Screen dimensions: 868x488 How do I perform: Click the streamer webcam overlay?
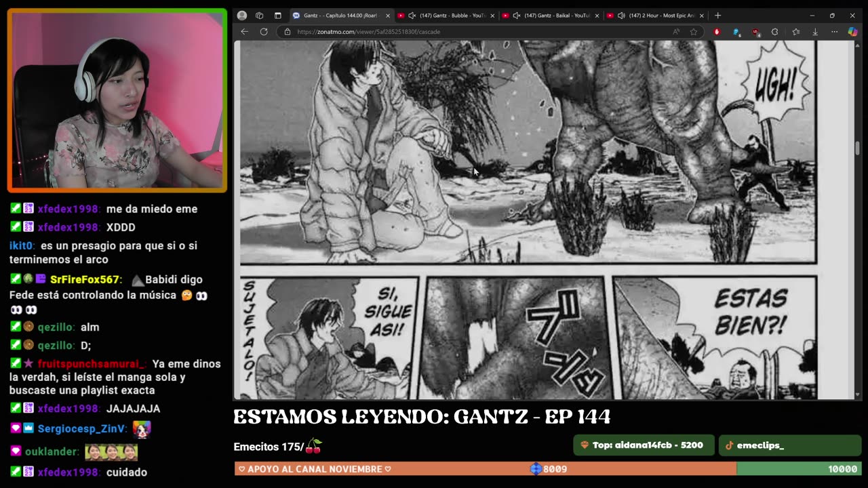coord(117,100)
